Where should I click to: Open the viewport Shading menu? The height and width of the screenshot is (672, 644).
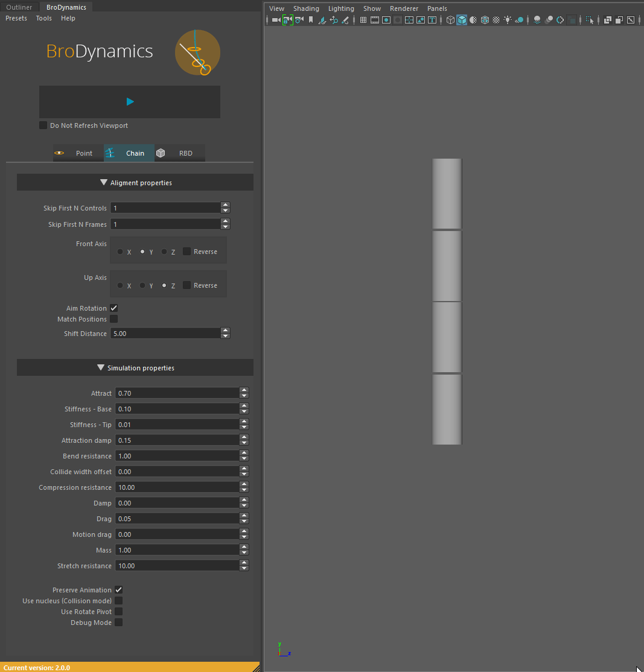tap(306, 8)
